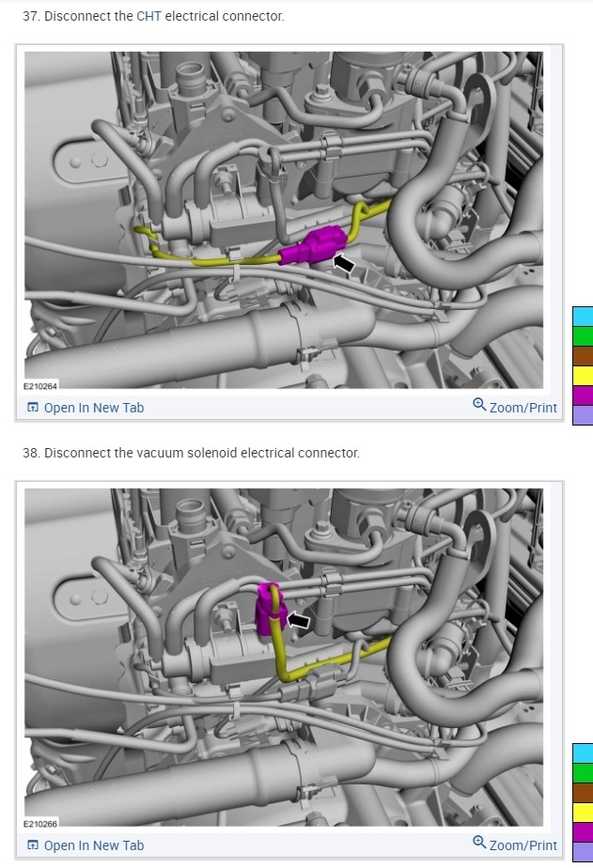
Task: Select the lavender swatch beside step 38 image
Action: pos(583,852)
